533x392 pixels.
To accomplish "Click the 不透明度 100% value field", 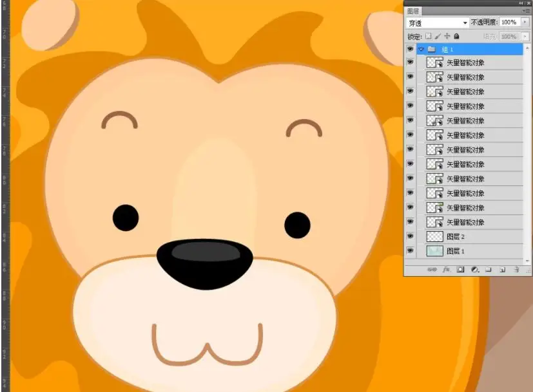I will tap(509, 23).
